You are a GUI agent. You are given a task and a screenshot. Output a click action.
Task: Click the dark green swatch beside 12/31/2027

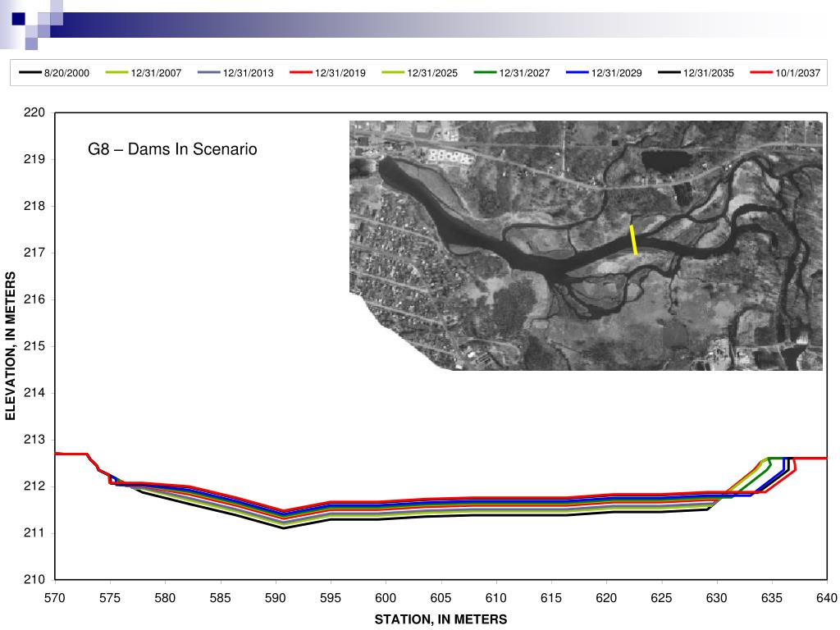pyautogui.click(x=486, y=72)
